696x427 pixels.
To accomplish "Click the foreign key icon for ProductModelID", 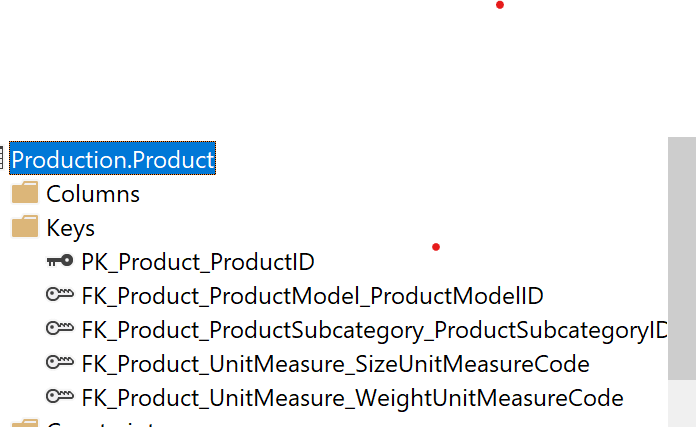I will point(60,294).
